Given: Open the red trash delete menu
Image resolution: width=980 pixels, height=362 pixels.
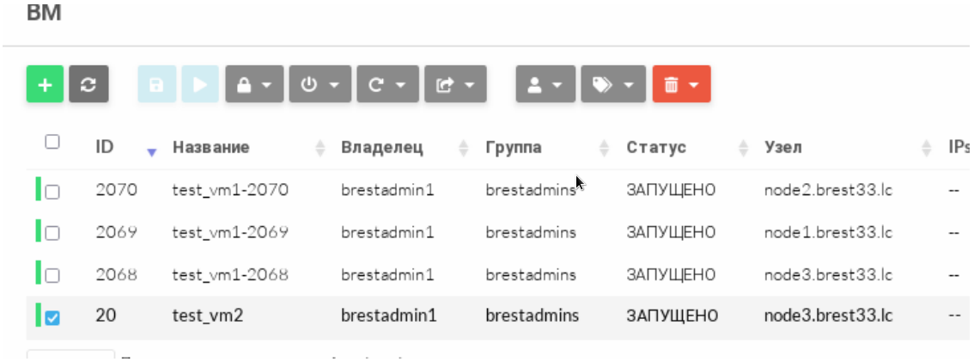Looking at the screenshot, I should (x=681, y=84).
